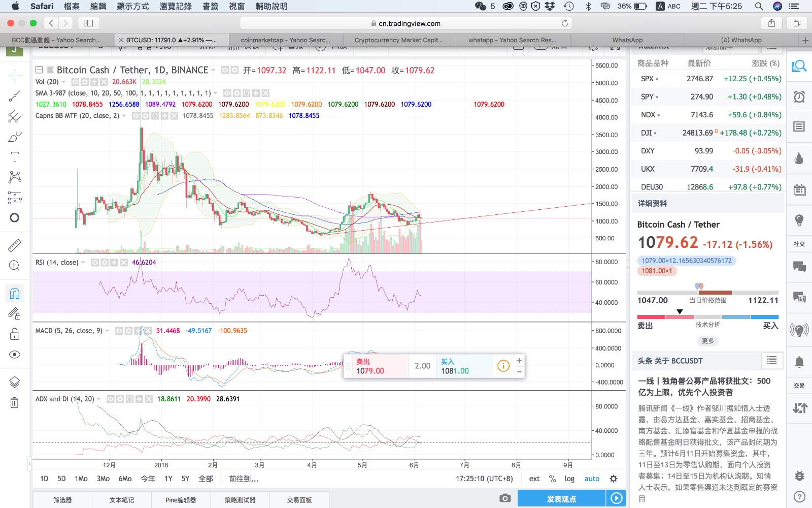Click the 买入 1081.00 buy button

pos(464,366)
